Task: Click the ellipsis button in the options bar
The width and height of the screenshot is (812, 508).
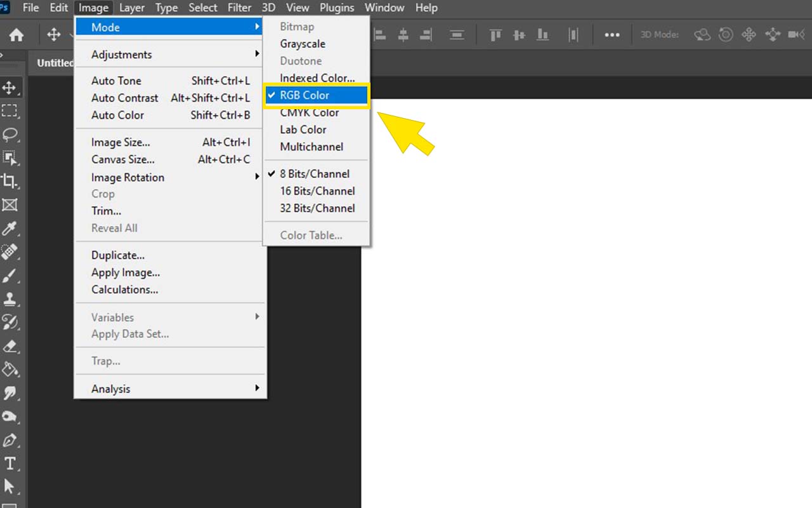Action: pyautogui.click(x=611, y=35)
